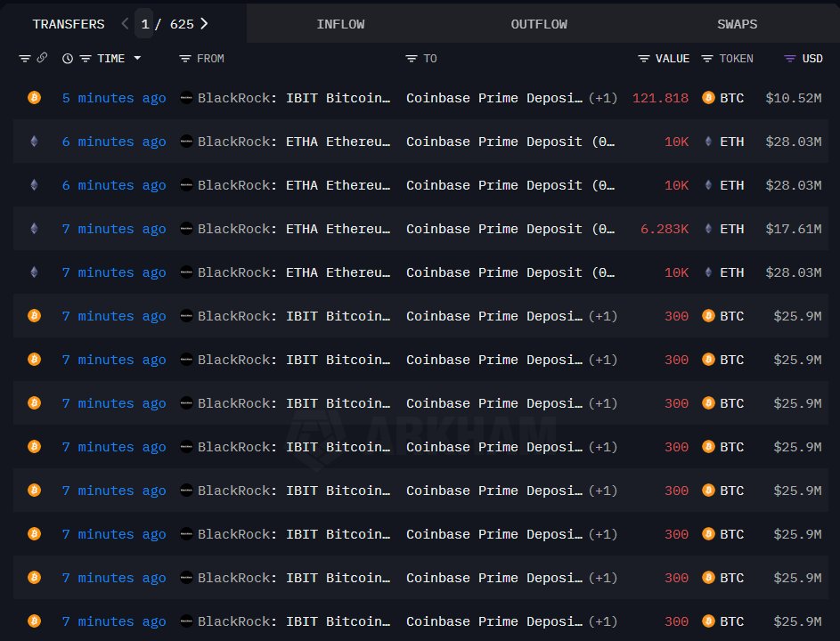Viewport: 840px width, 641px height.
Task: Open Coinbase Prime Deposit recipient in the $10.52M row
Action: pos(493,98)
